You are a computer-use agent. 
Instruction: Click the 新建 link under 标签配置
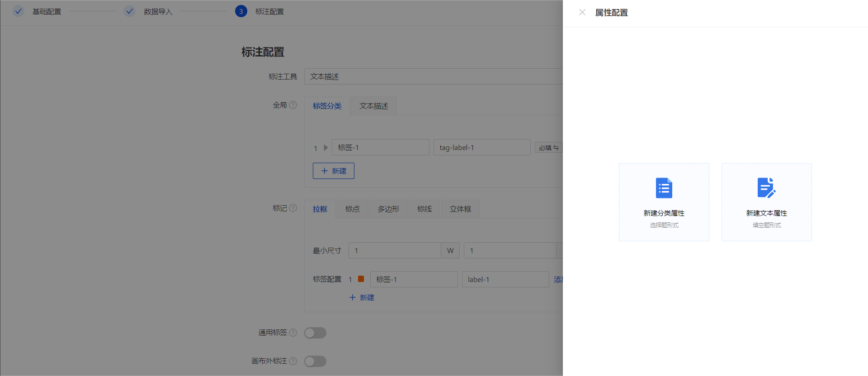pos(362,297)
